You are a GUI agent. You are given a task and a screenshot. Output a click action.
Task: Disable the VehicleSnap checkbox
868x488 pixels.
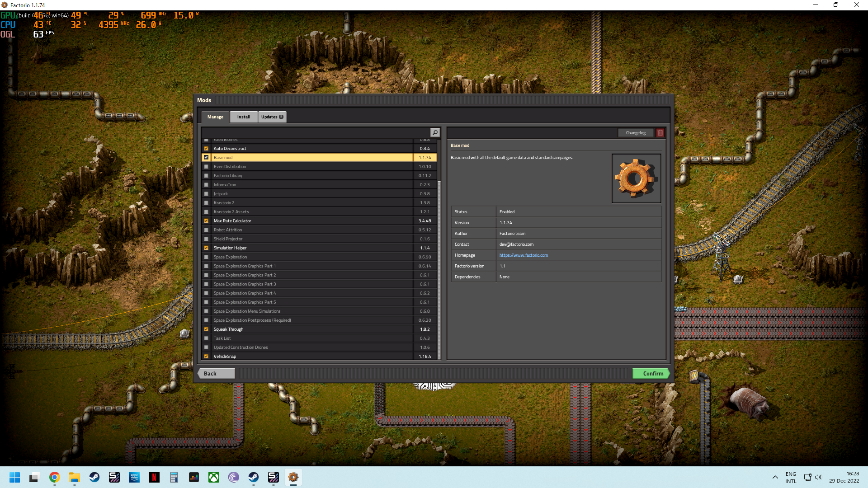[206, 357]
